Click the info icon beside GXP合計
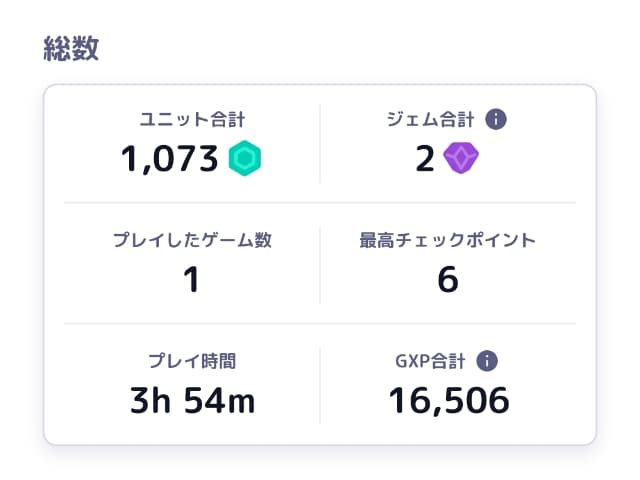This screenshot has height=480, width=640. point(487,361)
